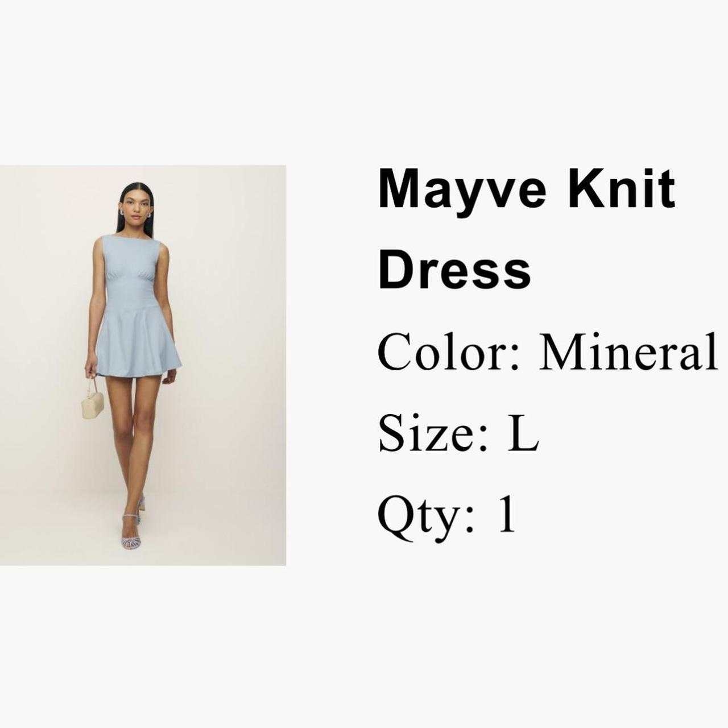Image resolution: width=728 pixels, height=728 pixels.
Task: Click the Color: Mineral line
Action: (x=548, y=352)
